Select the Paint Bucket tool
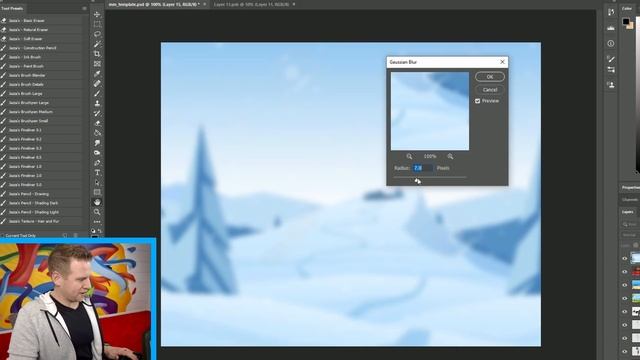This screenshot has width=640, height=360. coord(97,133)
